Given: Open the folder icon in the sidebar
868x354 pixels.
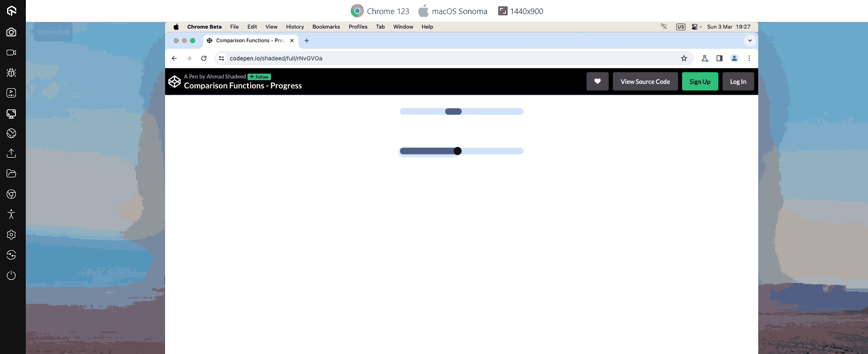Looking at the screenshot, I should (x=11, y=173).
